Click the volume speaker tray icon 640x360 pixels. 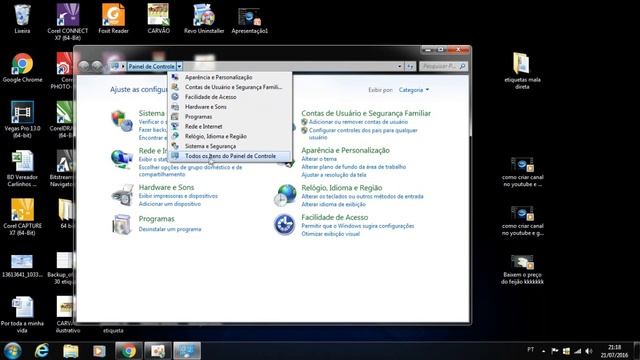click(589, 351)
